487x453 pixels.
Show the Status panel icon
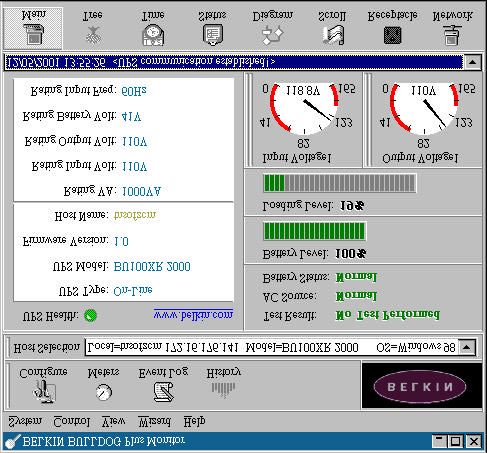coord(213,35)
